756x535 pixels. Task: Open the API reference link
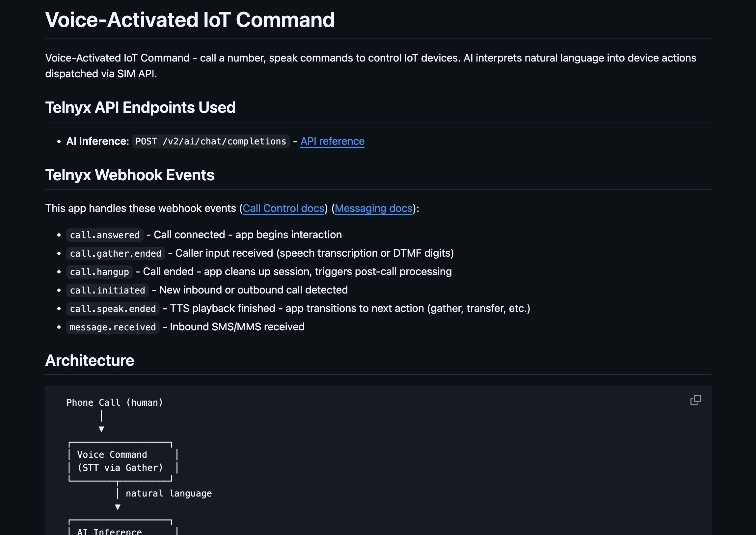click(x=332, y=141)
